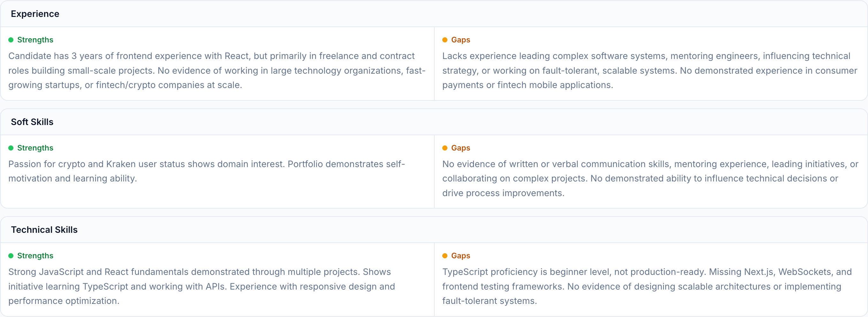
Task: Click the Strengths label under Experience
Action: point(35,40)
